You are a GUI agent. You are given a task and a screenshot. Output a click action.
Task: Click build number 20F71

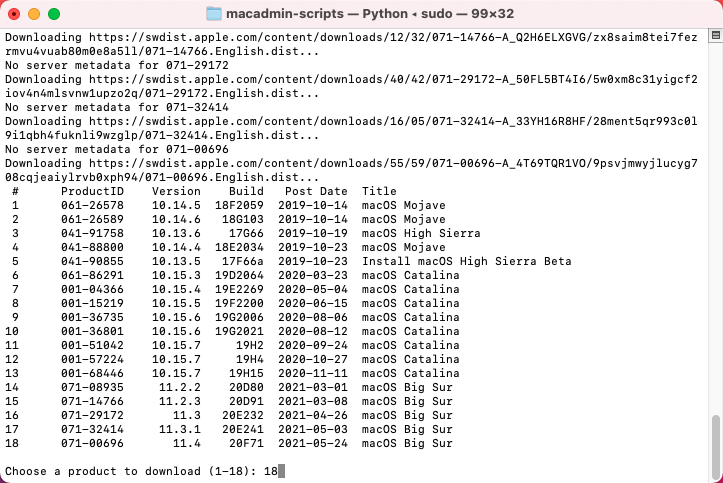coord(246,443)
